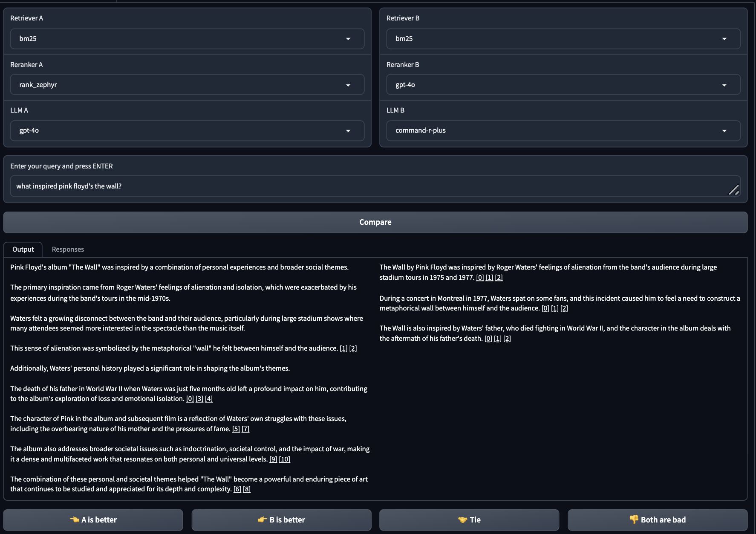Open citation [6] after "depth and complexity"
This screenshot has height=534, width=756.
[237, 489]
